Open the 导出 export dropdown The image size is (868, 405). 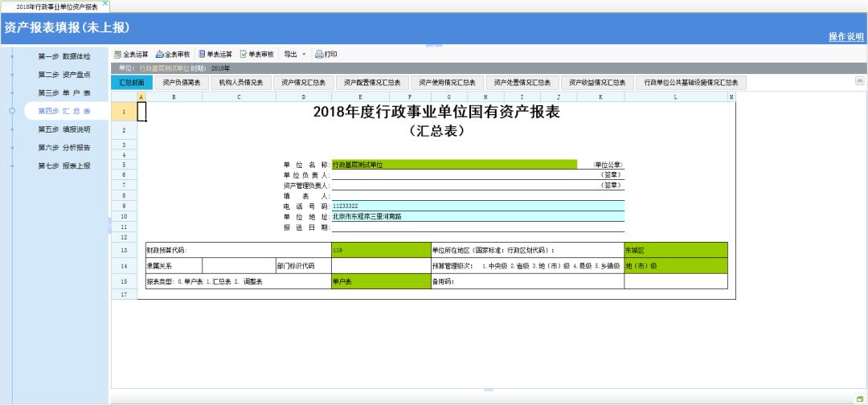(294, 54)
